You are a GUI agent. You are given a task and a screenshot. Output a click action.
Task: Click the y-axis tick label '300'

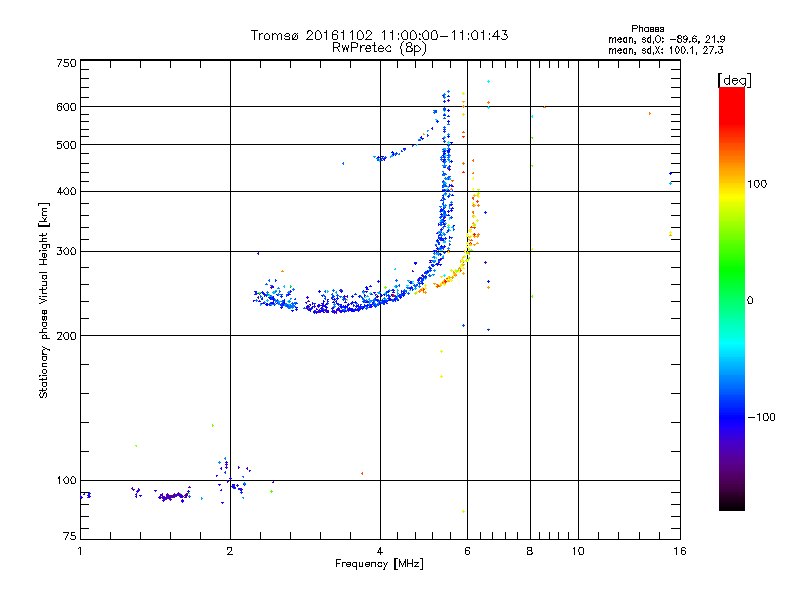coord(66,251)
